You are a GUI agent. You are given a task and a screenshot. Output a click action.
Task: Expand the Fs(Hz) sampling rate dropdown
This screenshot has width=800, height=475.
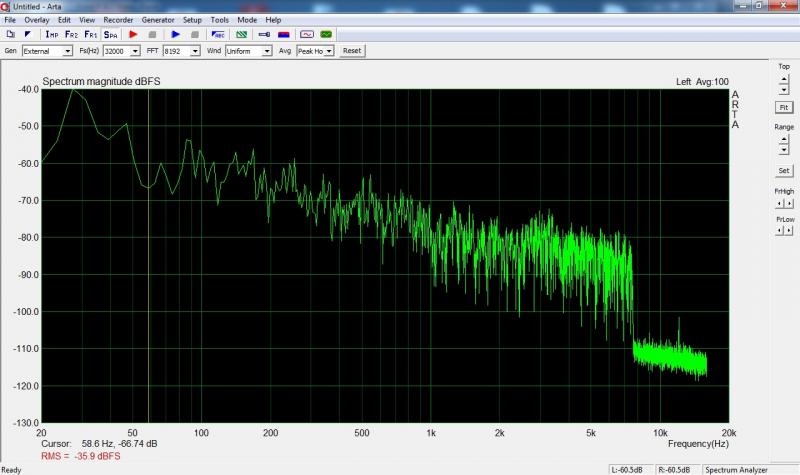click(x=135, y=50)
